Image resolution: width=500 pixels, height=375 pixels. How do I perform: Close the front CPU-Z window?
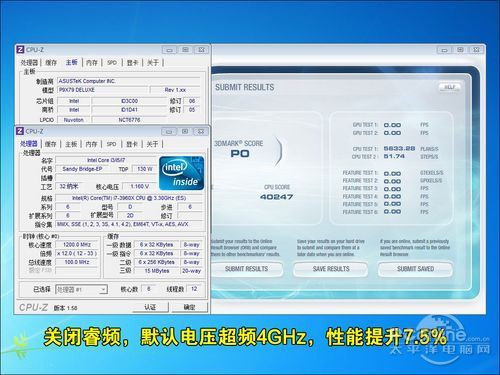tap(201, 131)
